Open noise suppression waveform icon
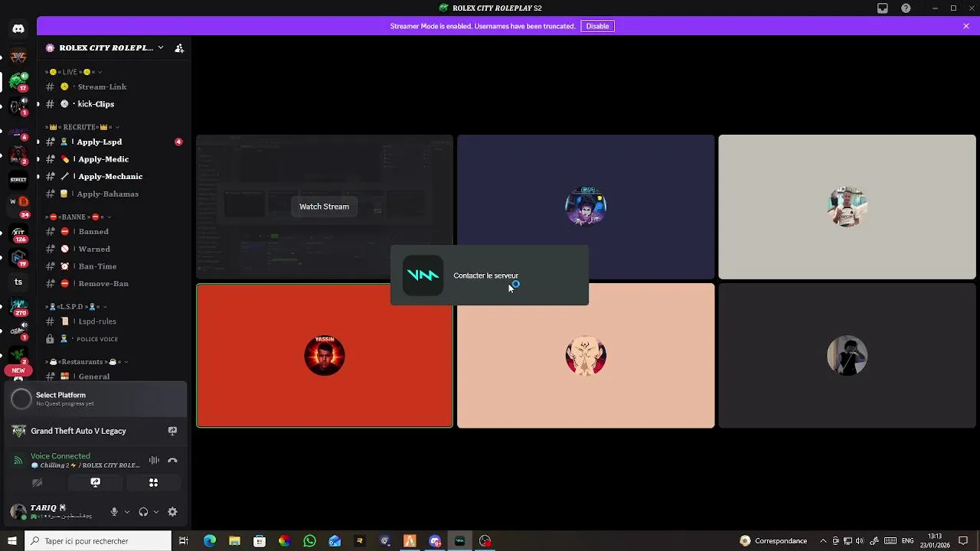This screenshot has width=980, height=551. pos(154,460)
